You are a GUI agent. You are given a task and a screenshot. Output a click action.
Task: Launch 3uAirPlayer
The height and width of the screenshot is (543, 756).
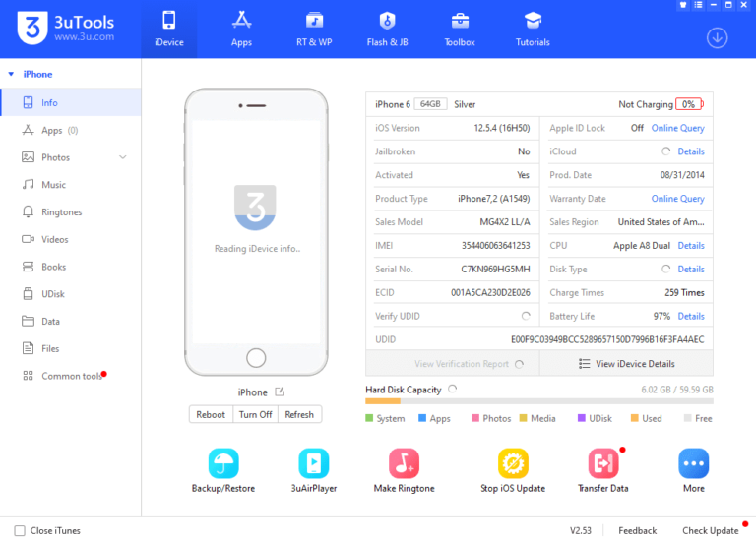314,471
